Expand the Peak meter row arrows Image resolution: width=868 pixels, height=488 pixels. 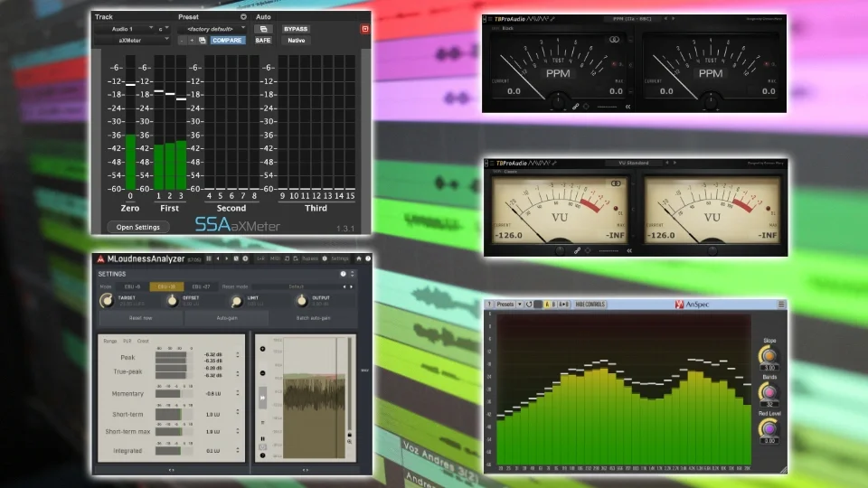(238, 354)
